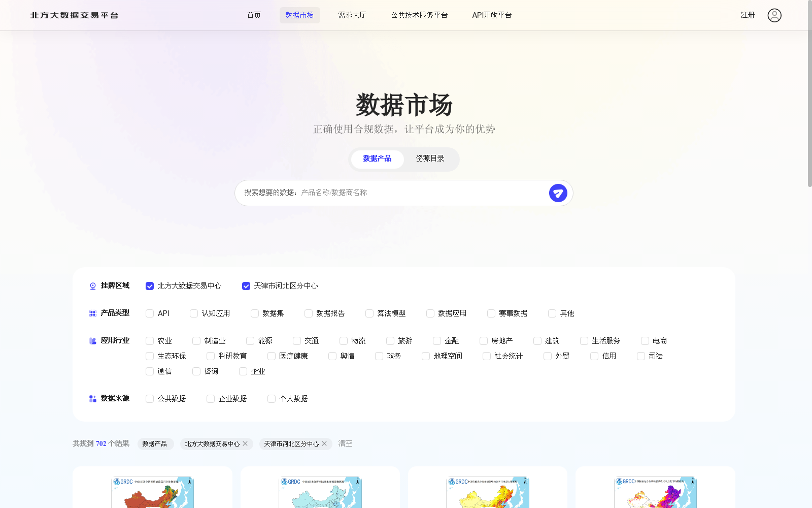Open the API开放平台 navigation item
The height and width of the screenshot is (508, 812).
[x=491, y=15]
